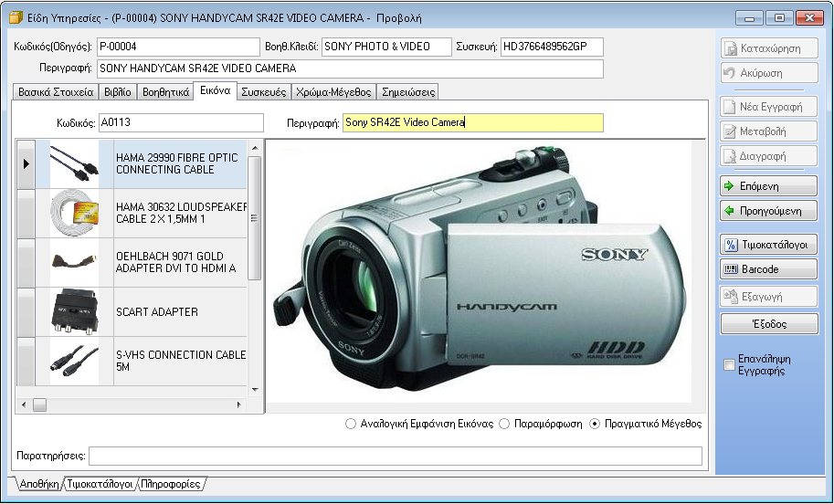
Task: Click the top Περιγραφή field SONY HANDYCAM SR42E
Action: tap(351, 68)
